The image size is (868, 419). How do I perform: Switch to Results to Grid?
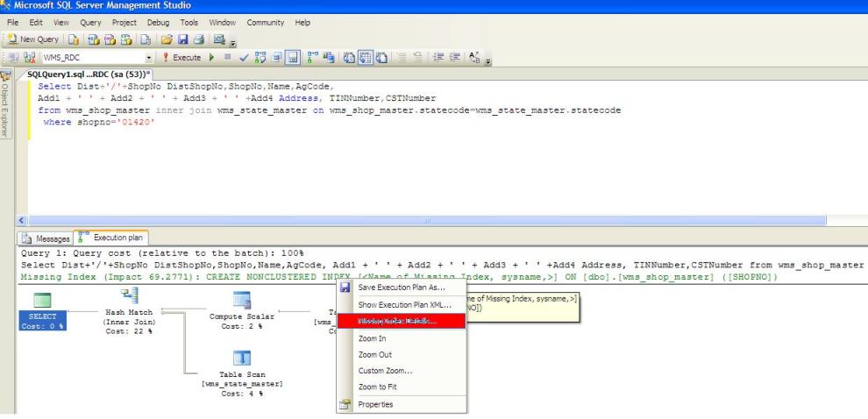[x=366, y=58]
